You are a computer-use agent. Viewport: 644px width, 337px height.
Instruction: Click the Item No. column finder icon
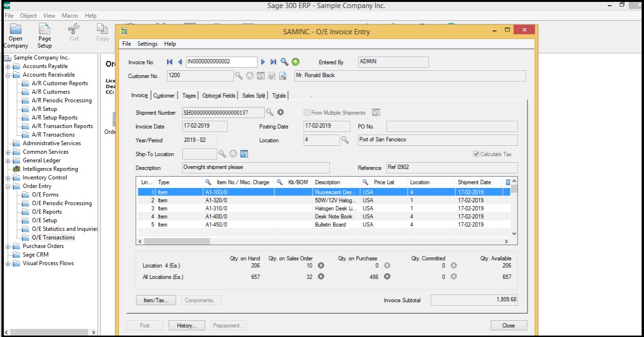pyautogui.click(x=208, y=182)
